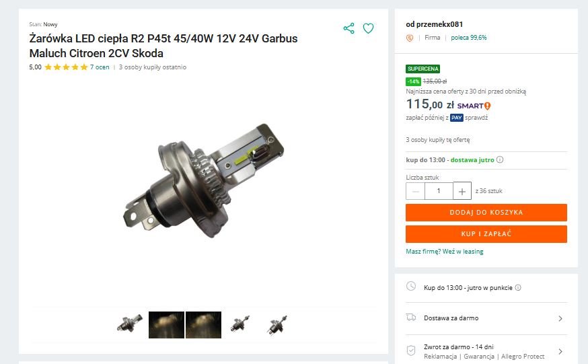Click the seller medal icon under przemekx081
588x364 pixels.
pos(410,38)
